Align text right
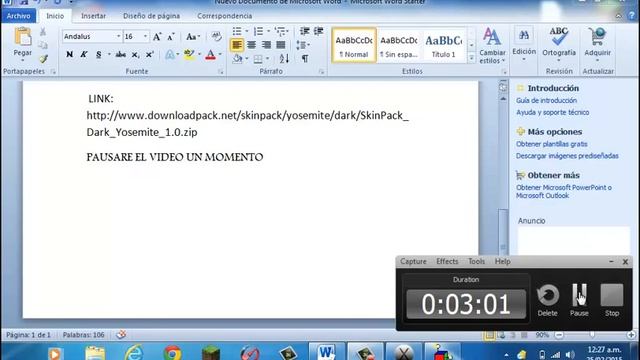 pos(266,45)
